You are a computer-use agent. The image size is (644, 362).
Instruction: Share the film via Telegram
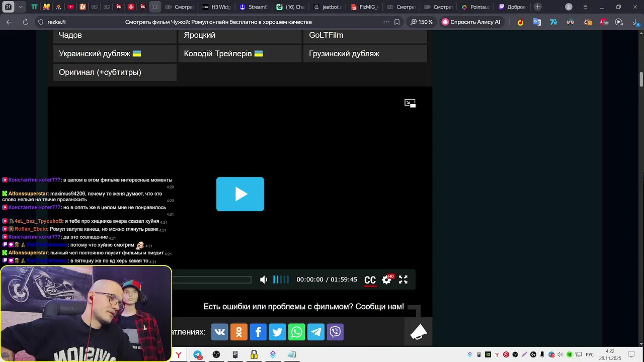316,332
